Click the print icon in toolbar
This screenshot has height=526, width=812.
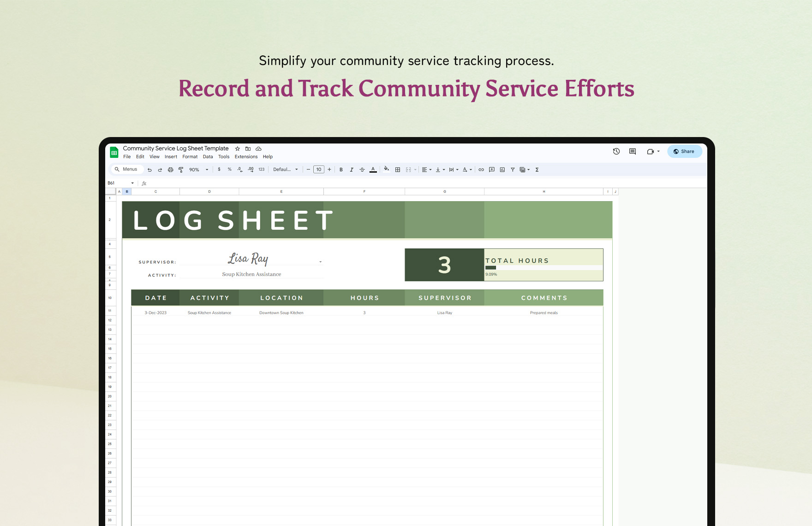170,170
